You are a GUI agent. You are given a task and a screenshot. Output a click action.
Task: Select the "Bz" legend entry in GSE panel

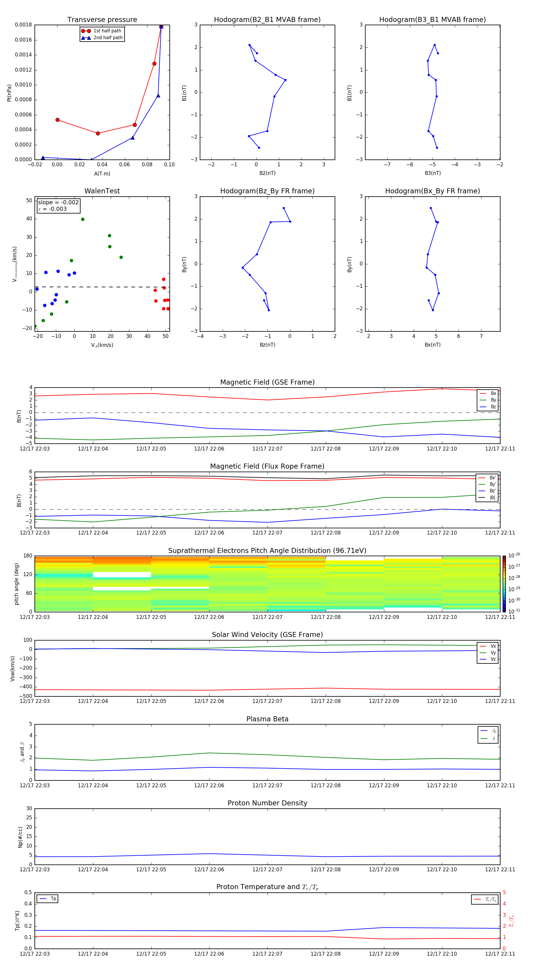(x=488, y=407)
